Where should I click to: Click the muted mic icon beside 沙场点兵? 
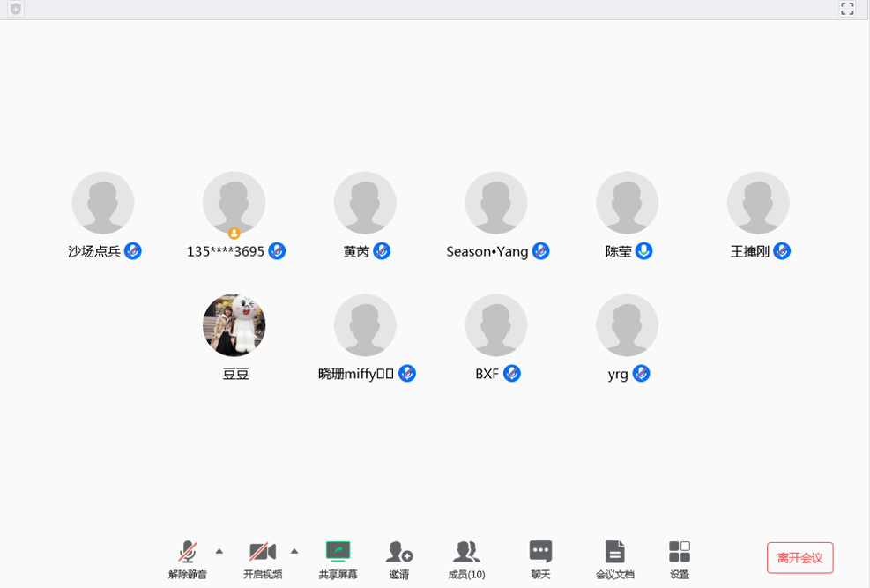pos(133,251)
